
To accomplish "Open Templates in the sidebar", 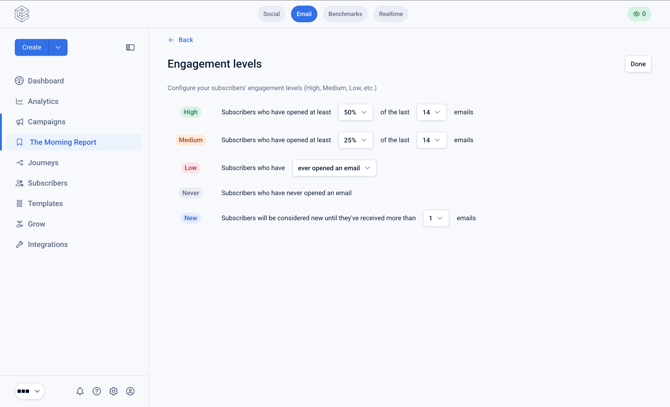I will (45, 203).
